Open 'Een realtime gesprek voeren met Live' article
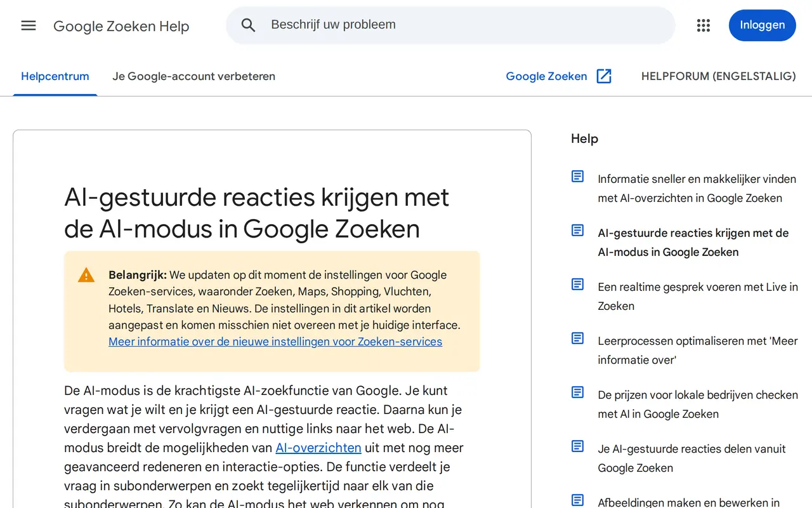 point(698,297)
